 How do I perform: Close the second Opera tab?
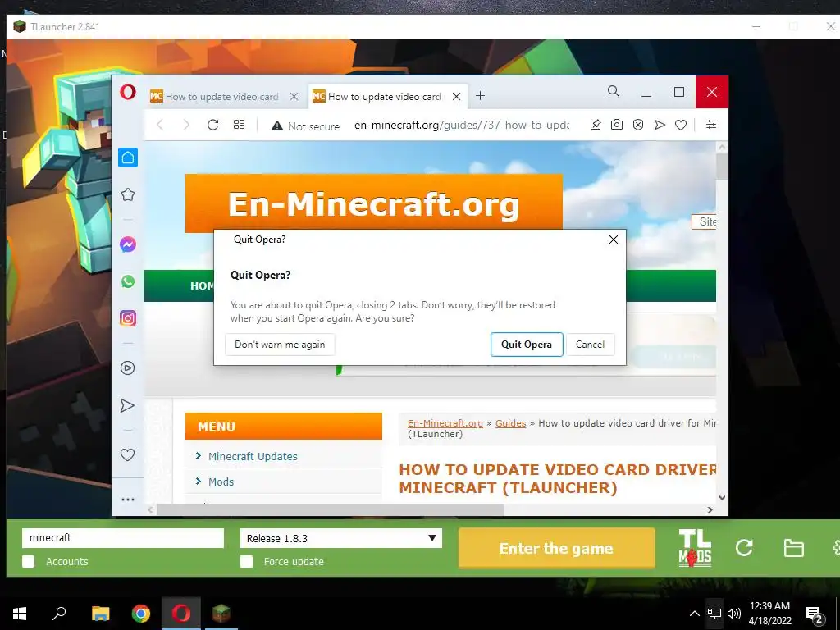click(x=456, y=97)
